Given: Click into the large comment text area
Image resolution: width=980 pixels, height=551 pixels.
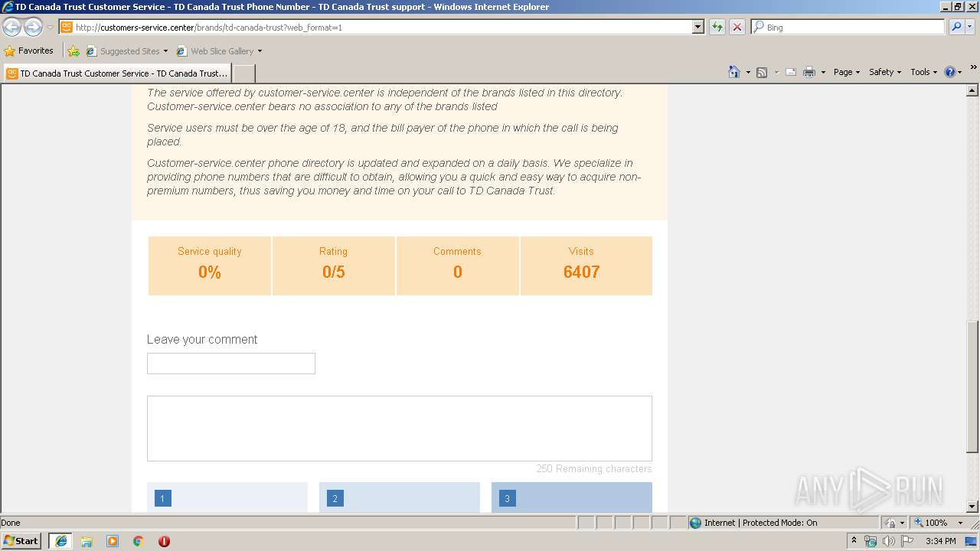Looking at the screenshot, I should 400,429.
